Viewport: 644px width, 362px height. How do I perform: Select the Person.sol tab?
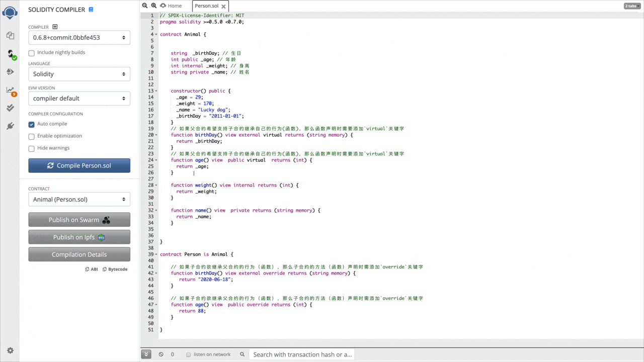207,6
